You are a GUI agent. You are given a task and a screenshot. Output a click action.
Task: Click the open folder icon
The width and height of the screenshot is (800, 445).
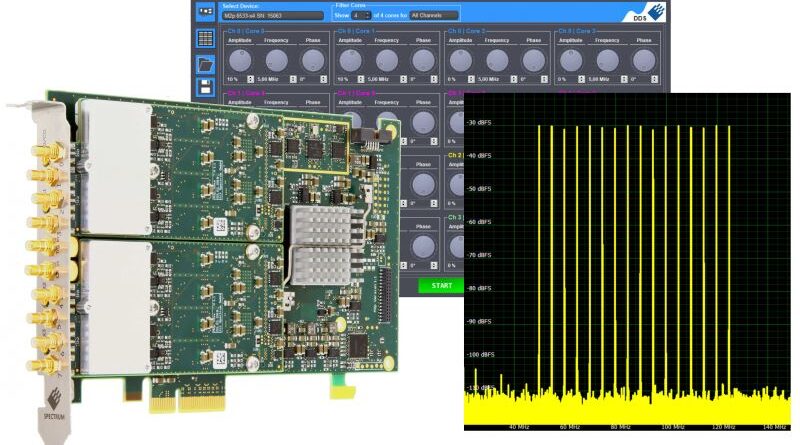point(205,65)
